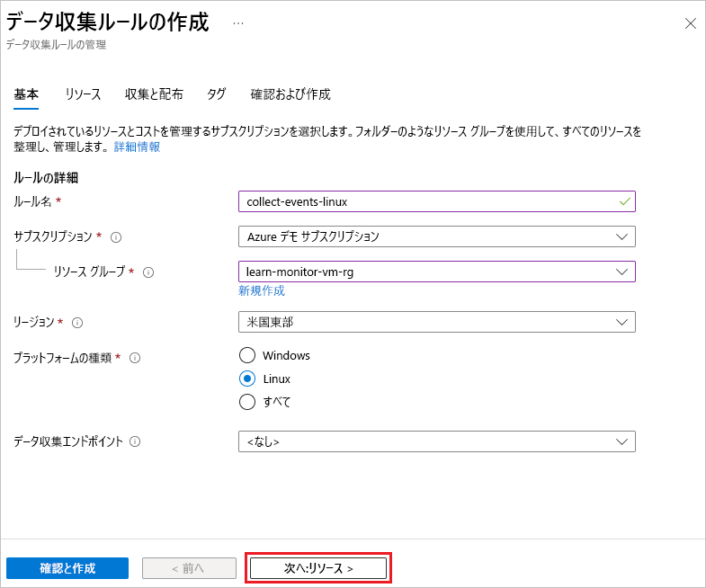Click info icon next to サブスクリプション

click(x=116, y=237)
